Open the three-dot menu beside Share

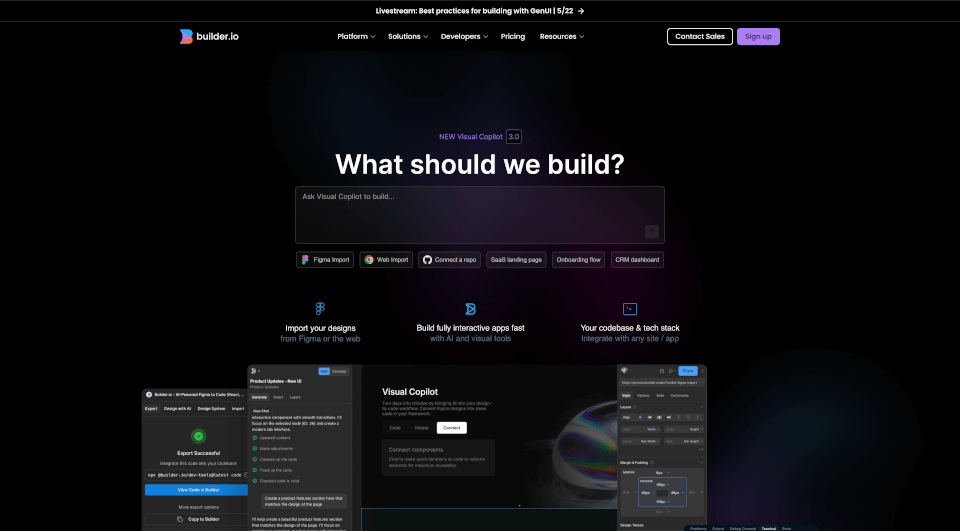[x=702, y=371]
